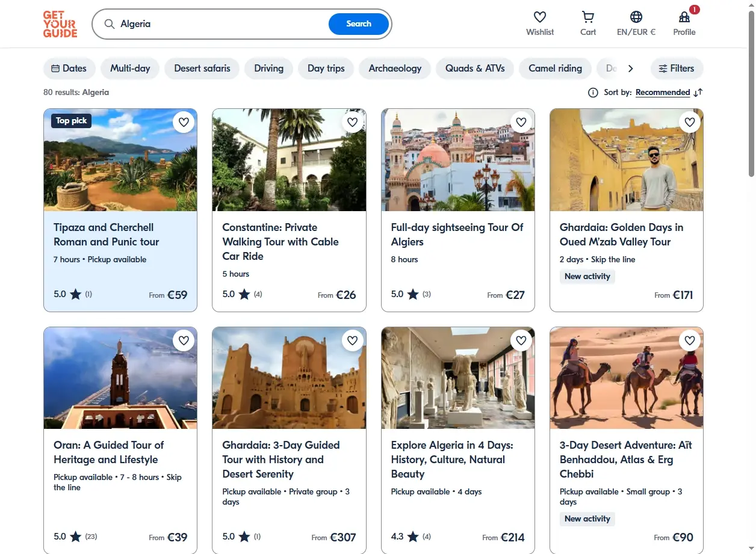Favorite Full-day sightseeing Tour Of Algiers heart

[521, 122]
